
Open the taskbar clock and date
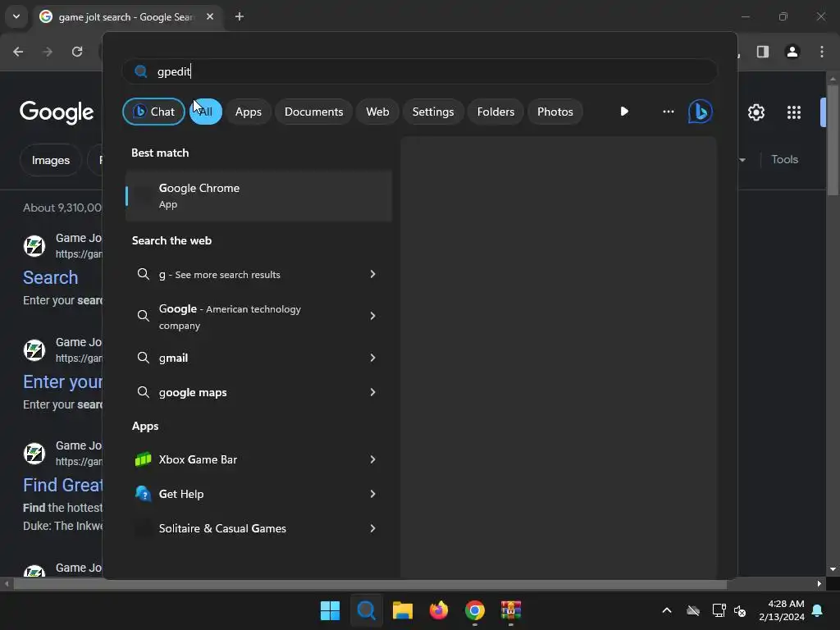(782, 610)
